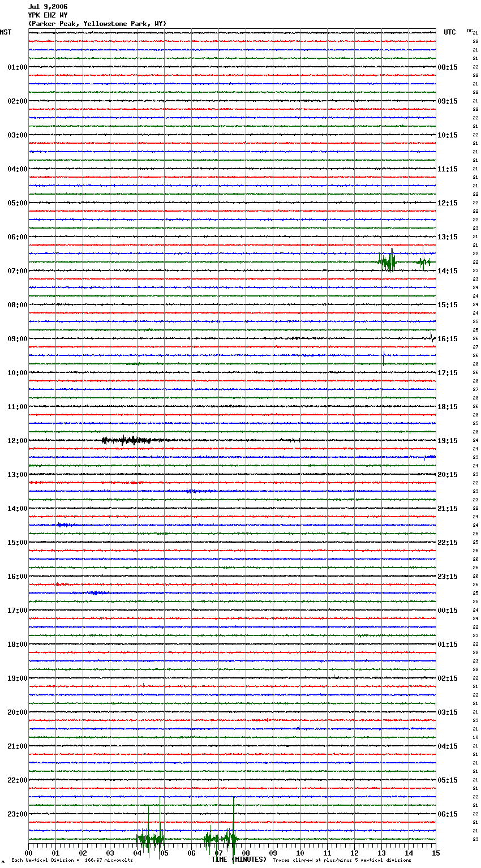Click the "Traces clipped at plus/minus 5" footer note
Screen dimensions: 481x868
pyautogui.click(x=342, y=860)
